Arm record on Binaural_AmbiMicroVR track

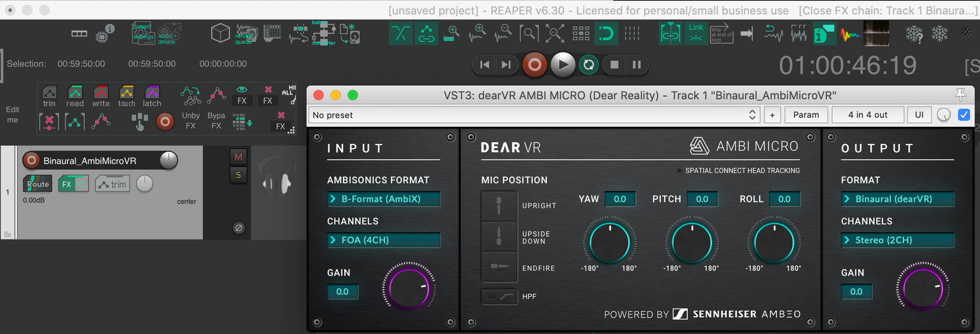[x=31, y=161]
